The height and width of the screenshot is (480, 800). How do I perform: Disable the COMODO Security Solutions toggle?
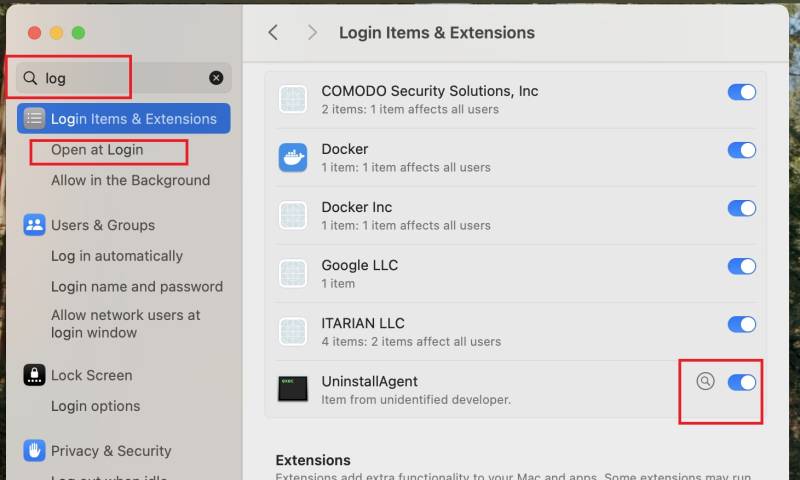pyautogui.click(x=741, y=92)
